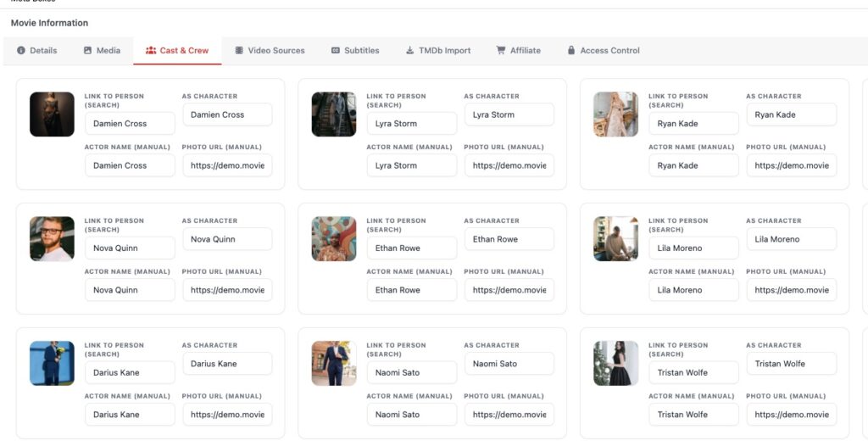
Task: Click the shopping cart icon beside Affiliate
Action: coord(501,51)
